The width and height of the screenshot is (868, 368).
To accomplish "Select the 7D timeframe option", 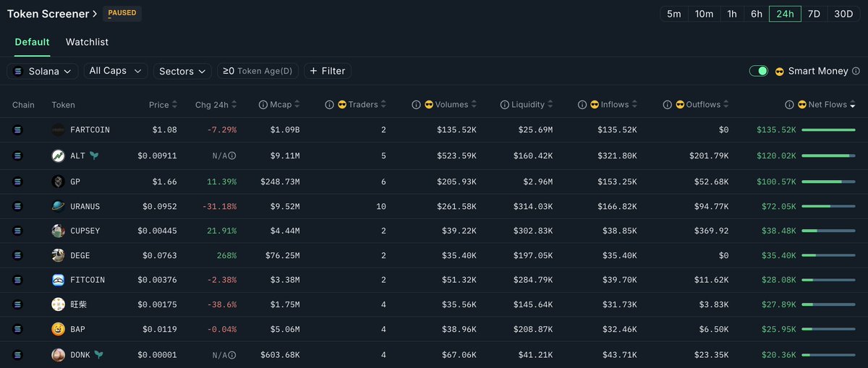I will (814, 14).
